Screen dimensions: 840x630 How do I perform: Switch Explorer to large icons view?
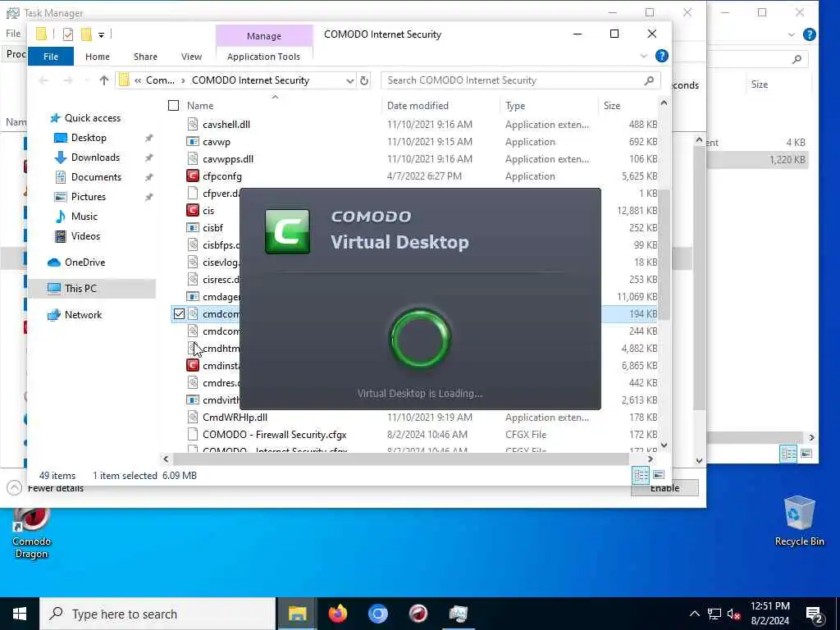[659, 475]
